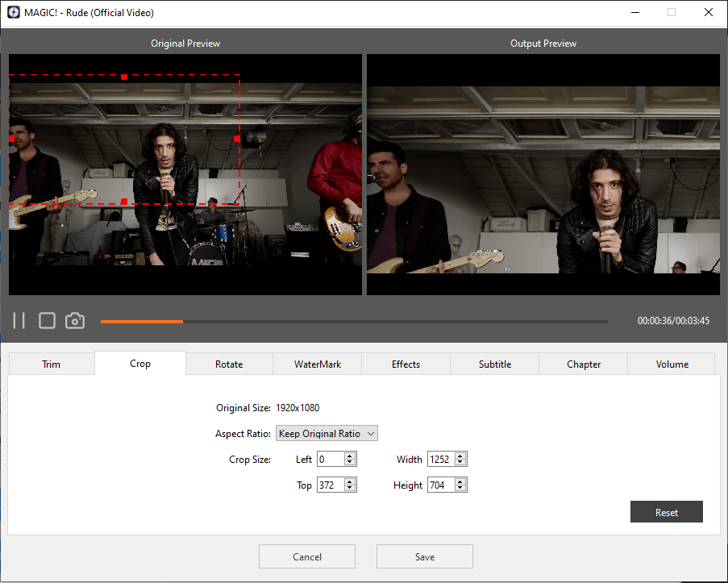Pause the video playback
728x583 pixels.
click(19, 321)
